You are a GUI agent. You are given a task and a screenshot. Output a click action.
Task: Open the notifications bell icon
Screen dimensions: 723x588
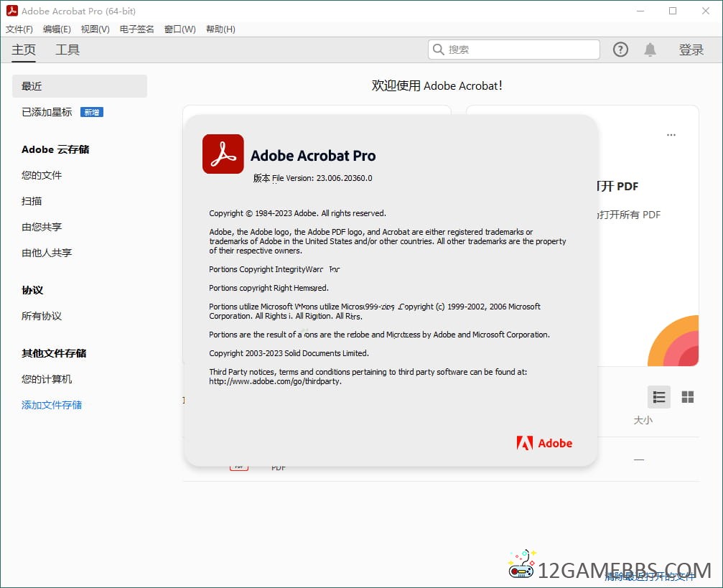650,50
